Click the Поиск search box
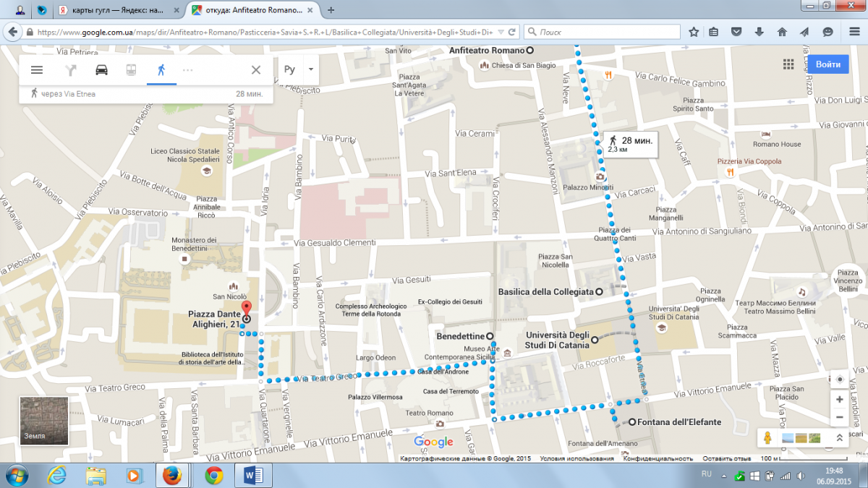 pos(602,33)
